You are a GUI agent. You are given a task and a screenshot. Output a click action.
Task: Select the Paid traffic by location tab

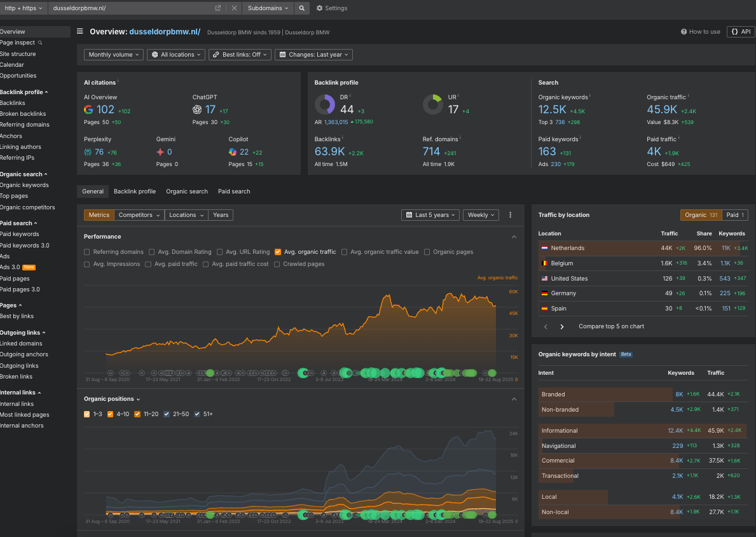click(x=735, y=215)
